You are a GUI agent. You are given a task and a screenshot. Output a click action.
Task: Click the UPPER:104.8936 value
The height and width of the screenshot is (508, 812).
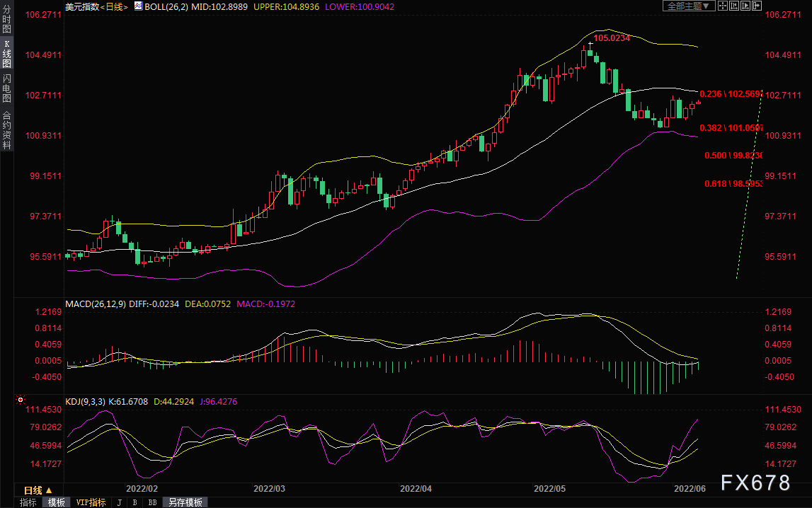pyautogui.click(x=286, y=7)
